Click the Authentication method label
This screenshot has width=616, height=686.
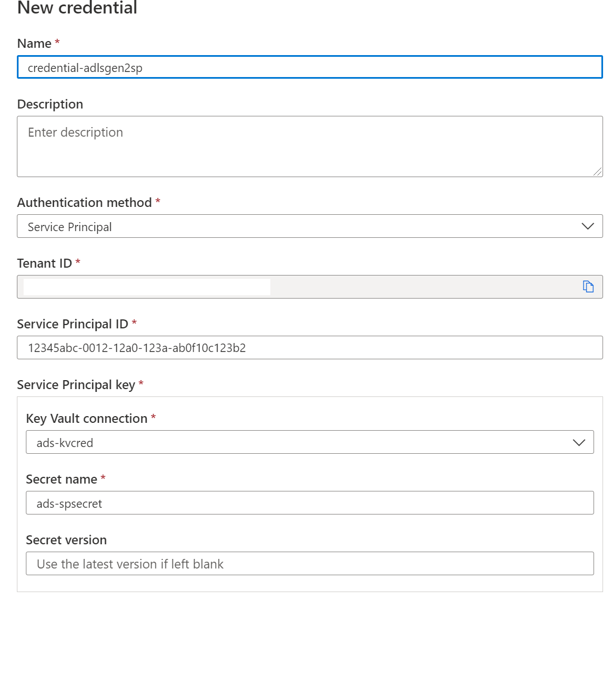point(83,202)
